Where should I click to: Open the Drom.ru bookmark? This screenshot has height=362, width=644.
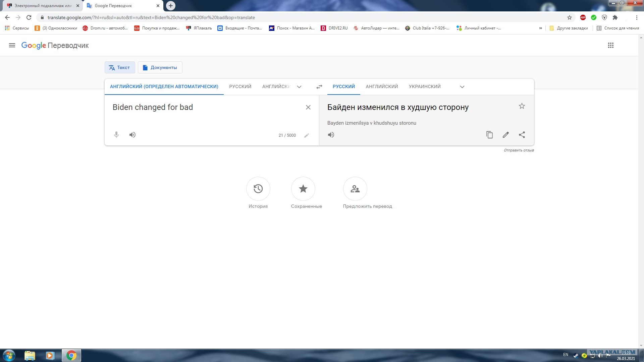pyautogui.click(x=105, y=28)
